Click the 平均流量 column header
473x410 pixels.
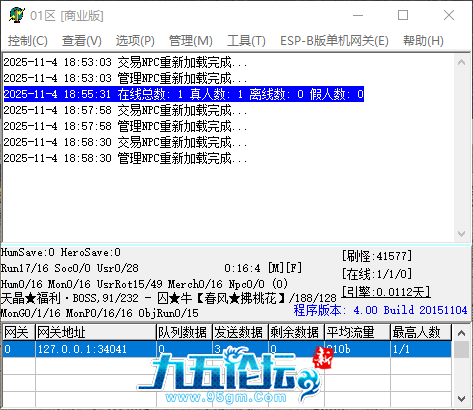click(x=357, y=332)
